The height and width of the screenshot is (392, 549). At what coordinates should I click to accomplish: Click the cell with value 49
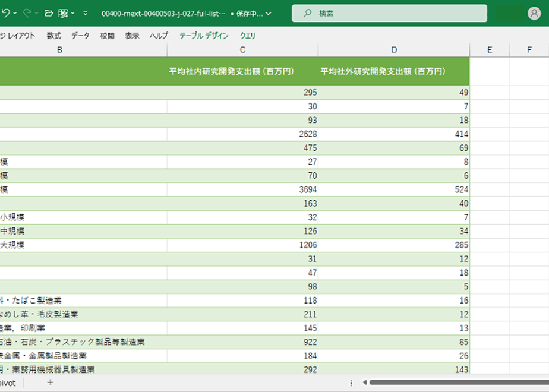pyautogui.click(x=394, y=93)
